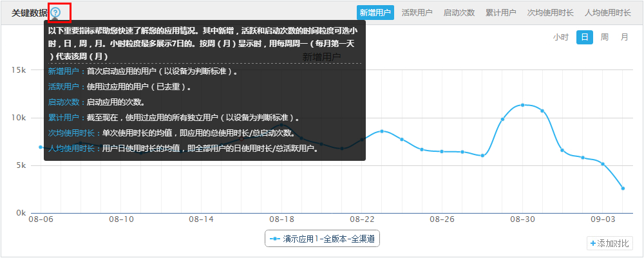Set time granularity to 小时

pyautogui.click(x=561, y=37)
